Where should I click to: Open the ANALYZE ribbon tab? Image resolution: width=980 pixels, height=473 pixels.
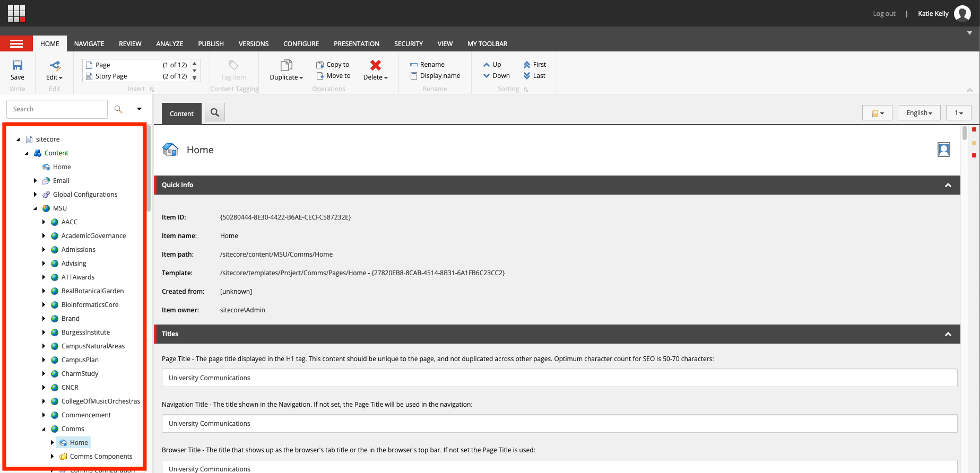click(x=170, y=43)
